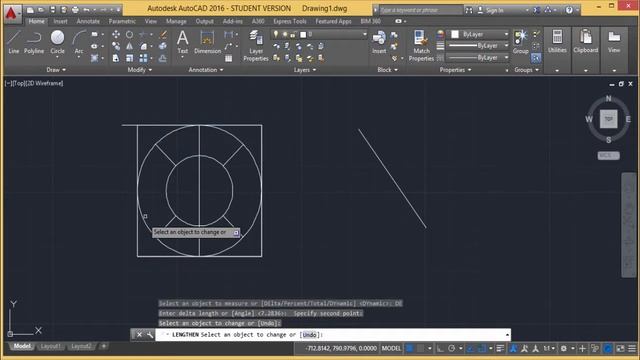Screen dimensions: 640x360
Task: Select the Rectangular Array tool
Action: (143, 58)
